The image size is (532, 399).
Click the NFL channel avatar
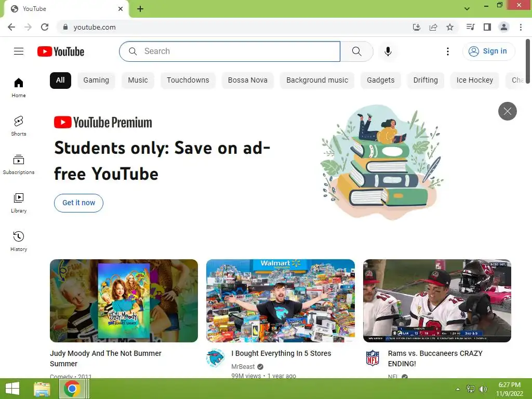tap(372, 357)
